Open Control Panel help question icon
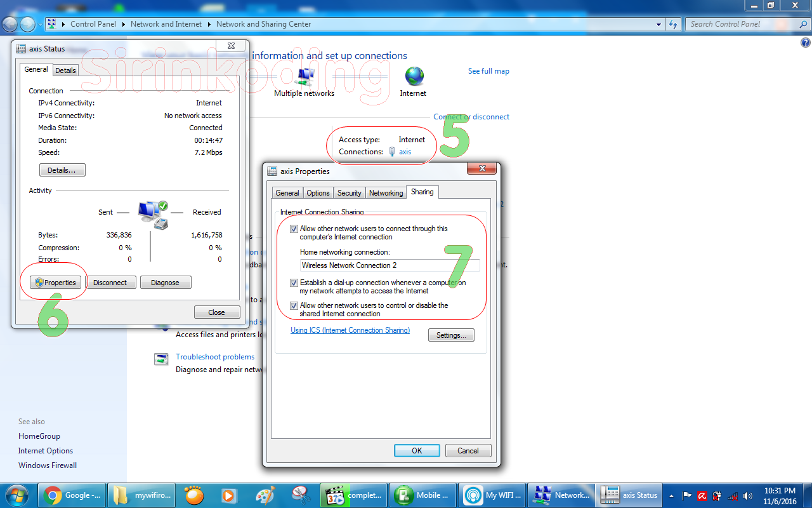This screenshot has width=812, height=508. point(806,43)
